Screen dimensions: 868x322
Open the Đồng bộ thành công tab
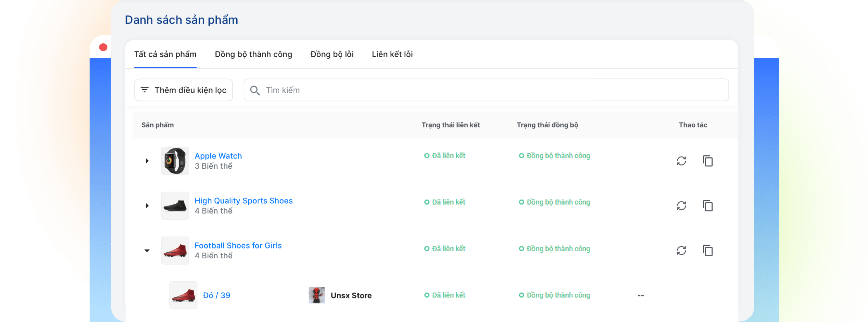[253, 54]
